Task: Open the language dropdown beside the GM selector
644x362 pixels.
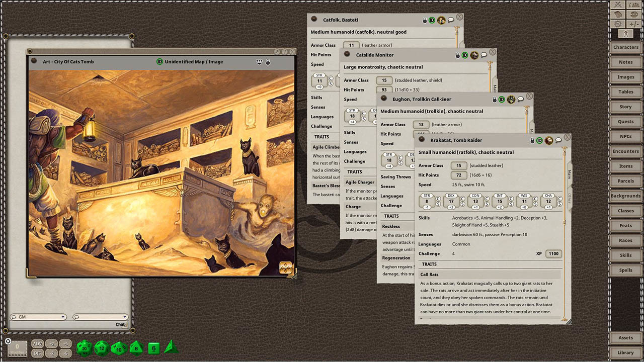Action: pyautogui.click(x=101, y=317)
